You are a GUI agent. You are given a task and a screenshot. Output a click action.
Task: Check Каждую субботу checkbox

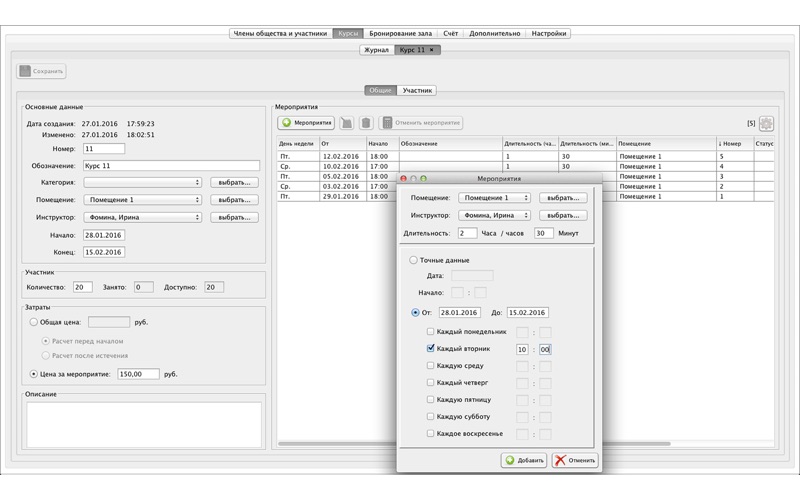pyautogui.click(x=430, y=416)
